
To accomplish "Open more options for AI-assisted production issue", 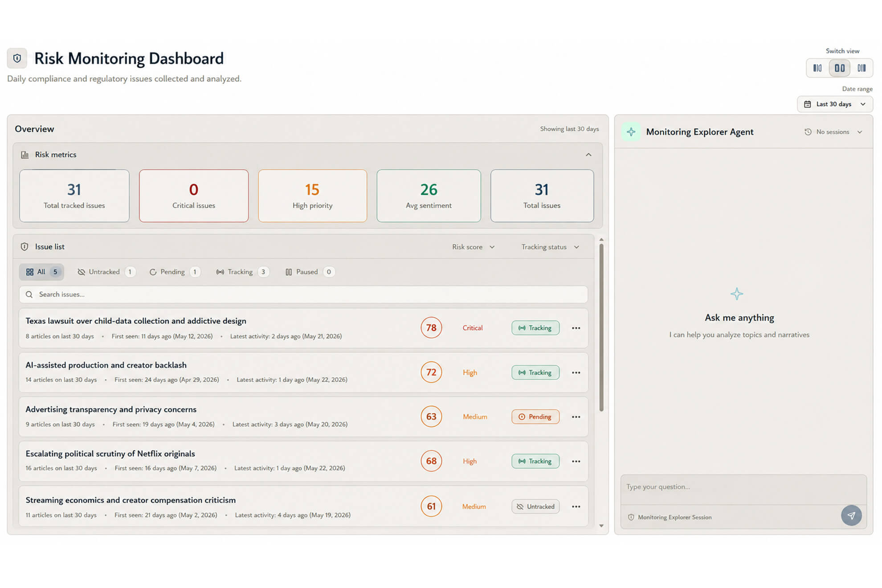I will point(576,372).
